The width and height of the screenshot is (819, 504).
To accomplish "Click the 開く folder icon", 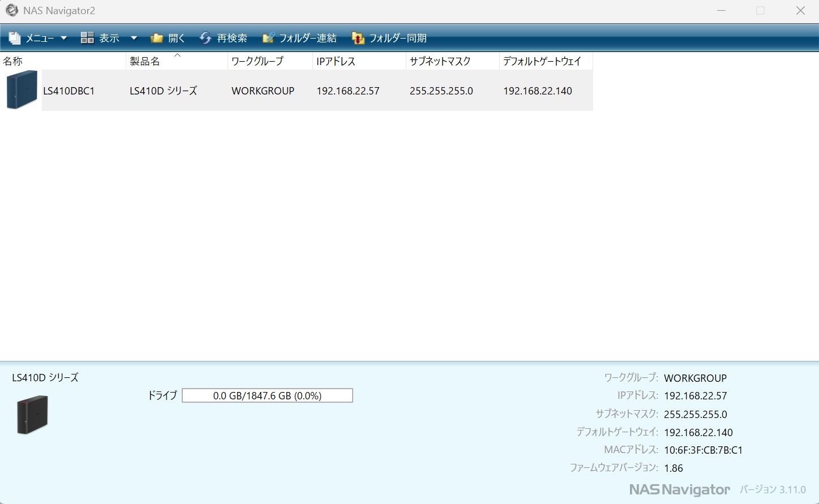I will [157, 38].
